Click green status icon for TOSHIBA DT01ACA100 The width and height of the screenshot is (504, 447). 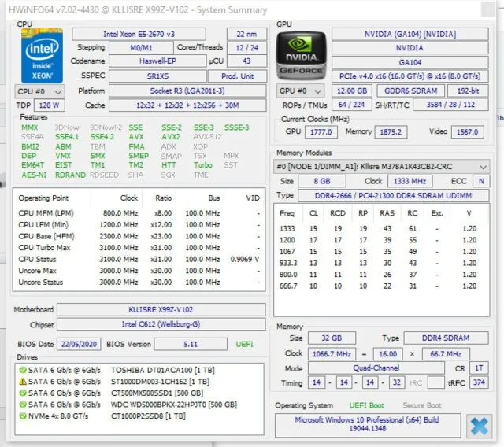[23, 370]
